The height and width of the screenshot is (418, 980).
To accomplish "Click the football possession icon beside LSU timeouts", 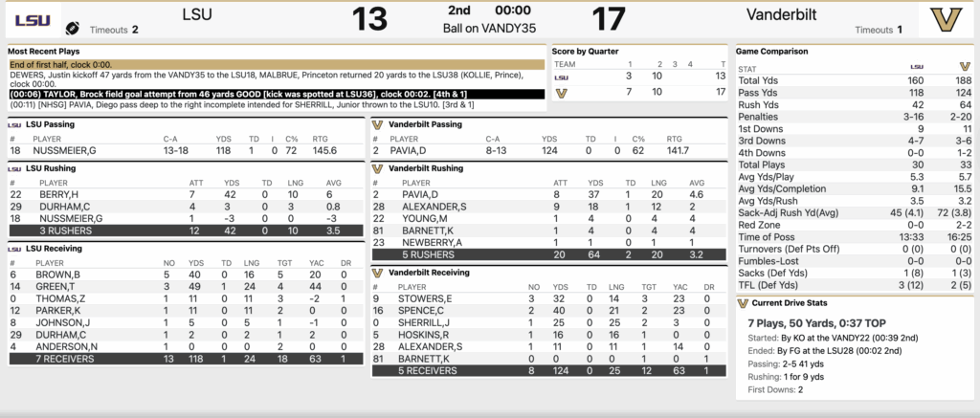I will pos(72,29).
